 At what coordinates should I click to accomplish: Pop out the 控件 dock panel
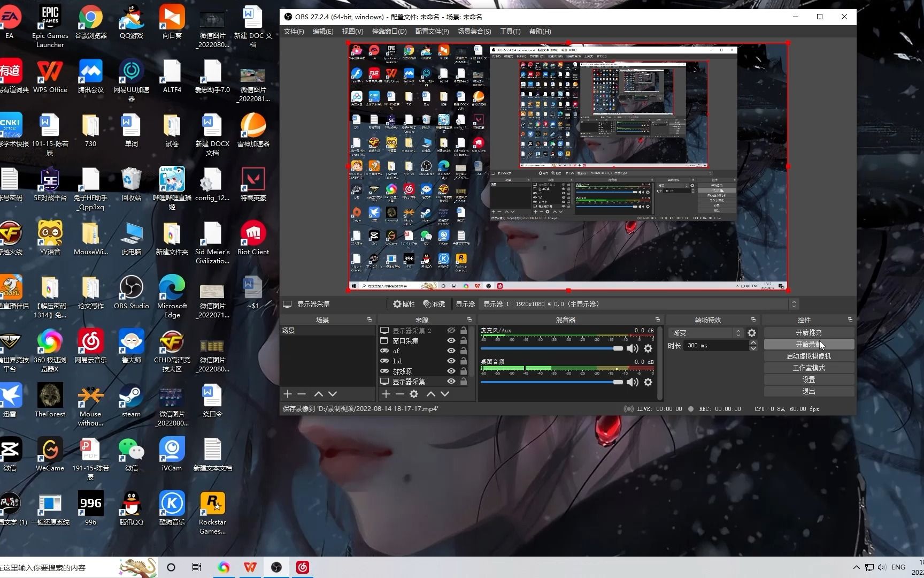click(x=850, y=320)
